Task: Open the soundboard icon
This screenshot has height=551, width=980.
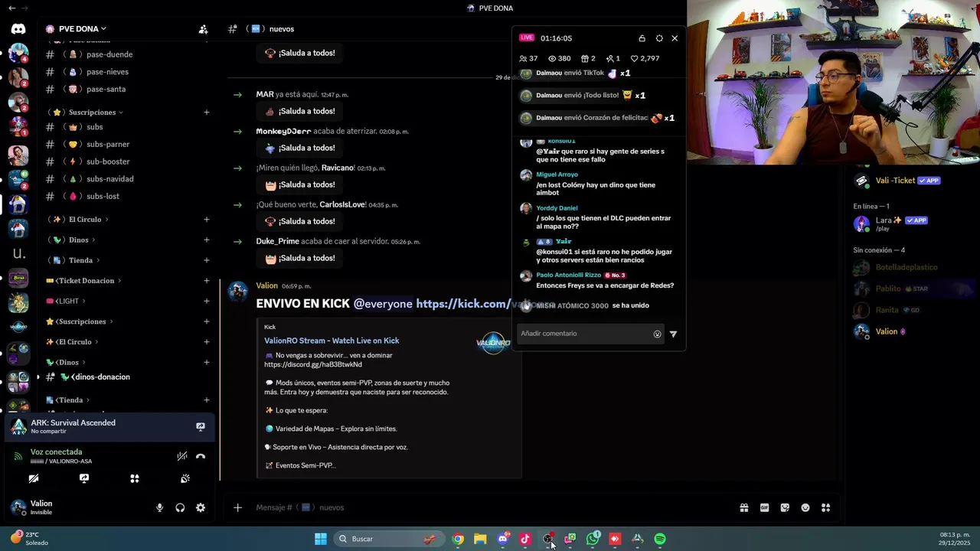Action: point(185,478)
